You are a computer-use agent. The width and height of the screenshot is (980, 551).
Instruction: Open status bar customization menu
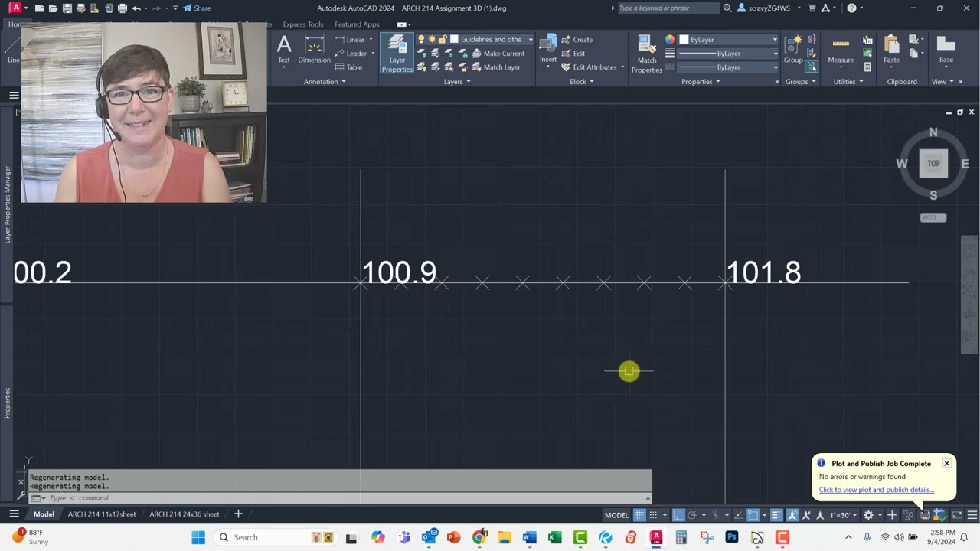click(x=972, y=515)
